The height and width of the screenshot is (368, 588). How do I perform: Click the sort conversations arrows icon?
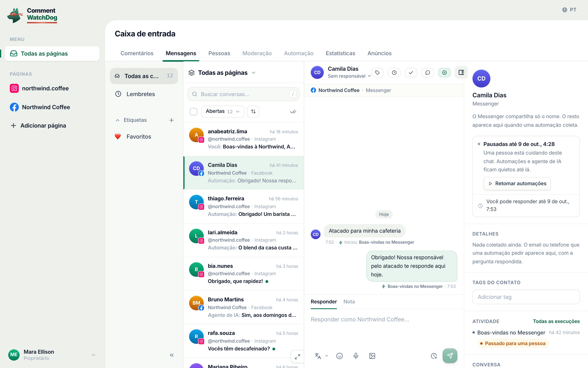253,111
